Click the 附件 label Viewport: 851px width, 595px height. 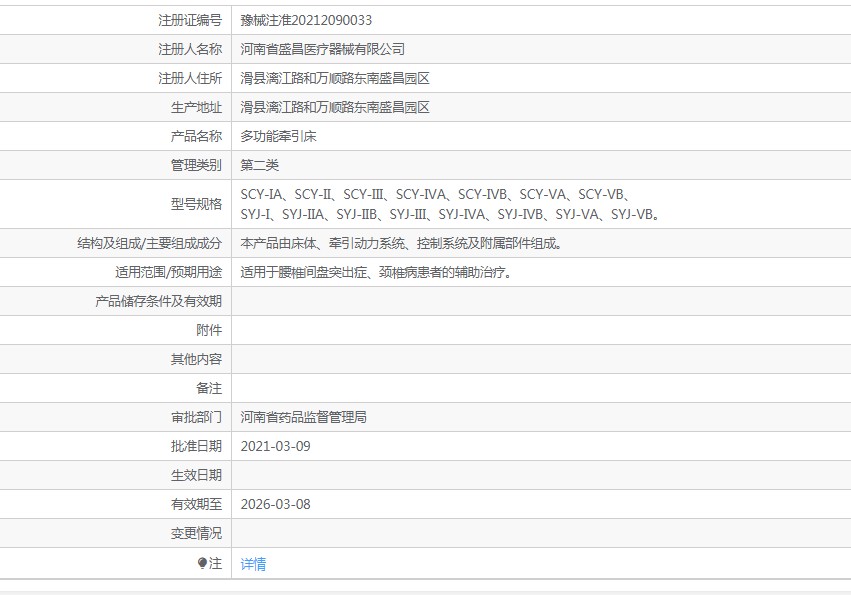(209, 330)
